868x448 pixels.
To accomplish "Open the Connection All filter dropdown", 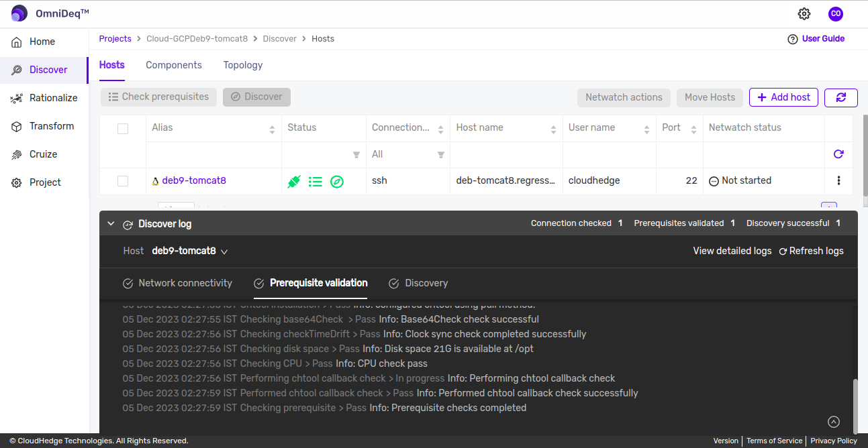I will click(x=408, y=155).
